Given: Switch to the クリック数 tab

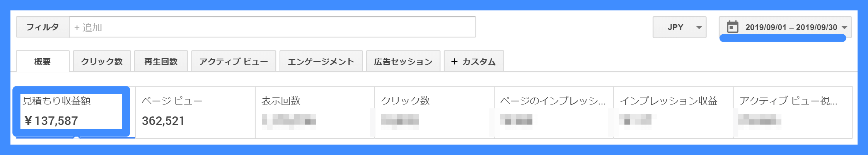Looking at the screenshot, I should (x=102, y=61).
